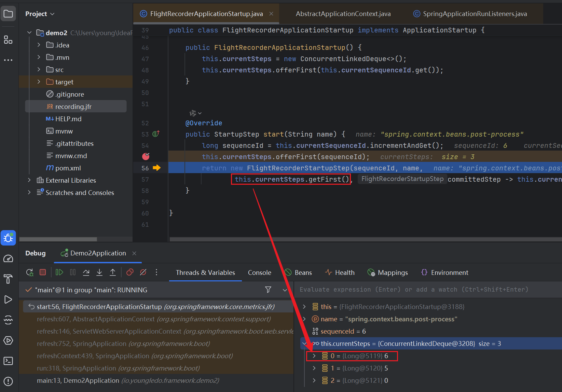Filter threads funnel icon
This screenshot has width=562, height=392.
point(268,290)
